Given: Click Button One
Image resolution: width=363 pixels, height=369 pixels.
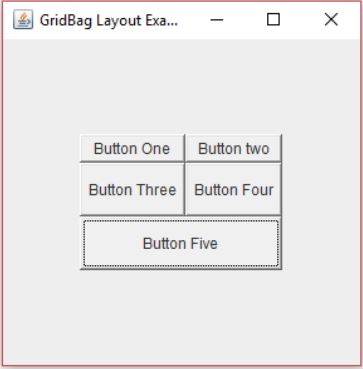Looking at the screenshot, I should point(132,148).
